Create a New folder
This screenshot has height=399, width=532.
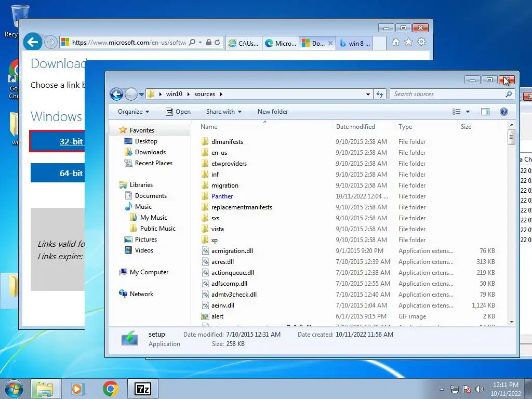[x=273, y=112]
